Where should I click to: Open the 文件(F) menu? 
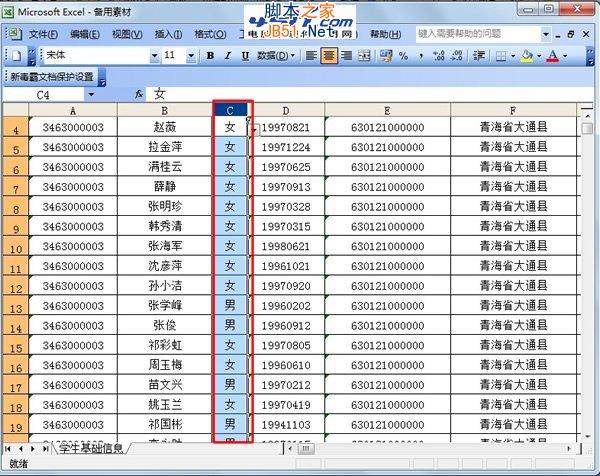[43, 34]
